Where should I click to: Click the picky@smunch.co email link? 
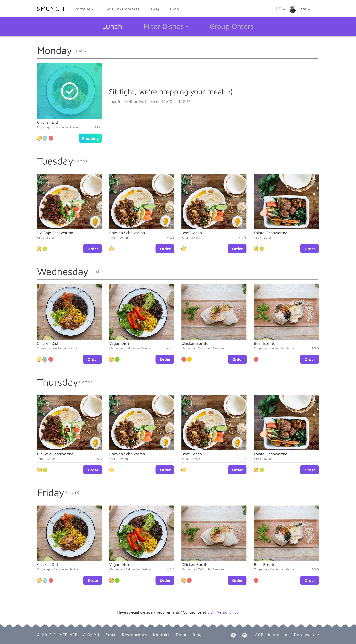pos(223,612)
